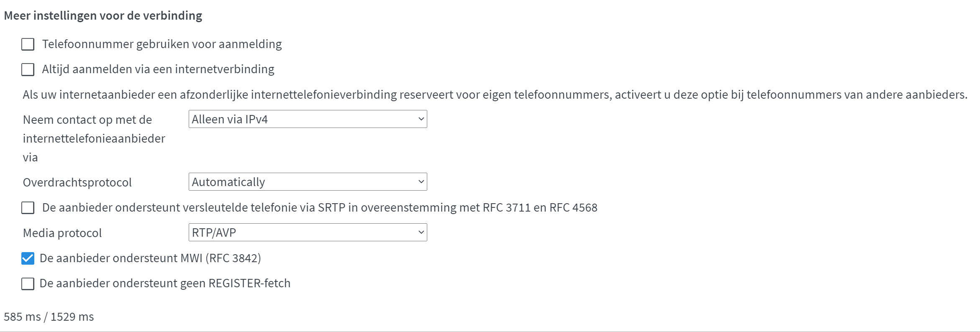This screenshot has height=332, width=980.
Task: Click the chevron arrow on the RTP/AVP dropdown
Action: click(x=421, y=232)
